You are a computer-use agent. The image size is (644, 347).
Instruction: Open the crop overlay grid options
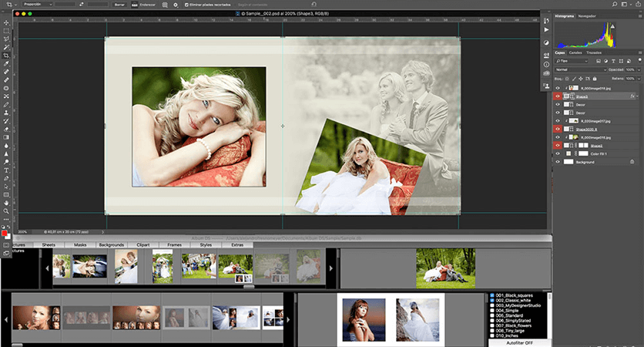tap(165, 5)
